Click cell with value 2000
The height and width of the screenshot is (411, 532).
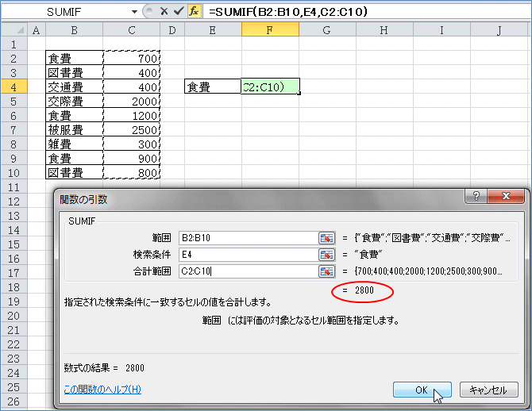[x=131, y=102]
